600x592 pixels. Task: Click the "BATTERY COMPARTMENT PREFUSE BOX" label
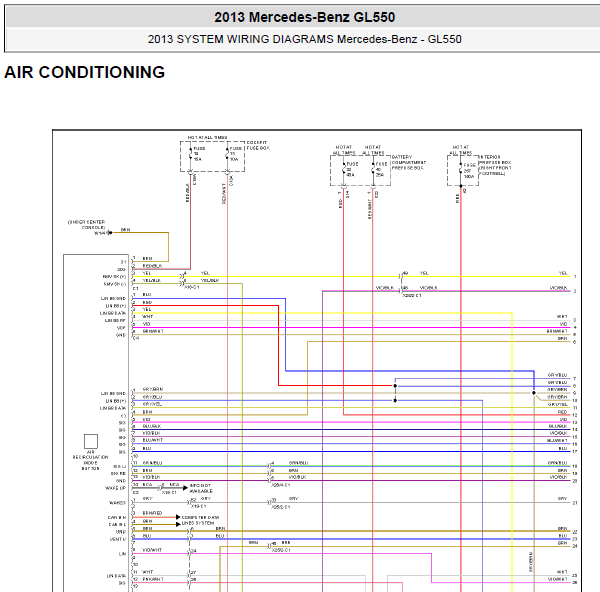(x=408, y=163)
